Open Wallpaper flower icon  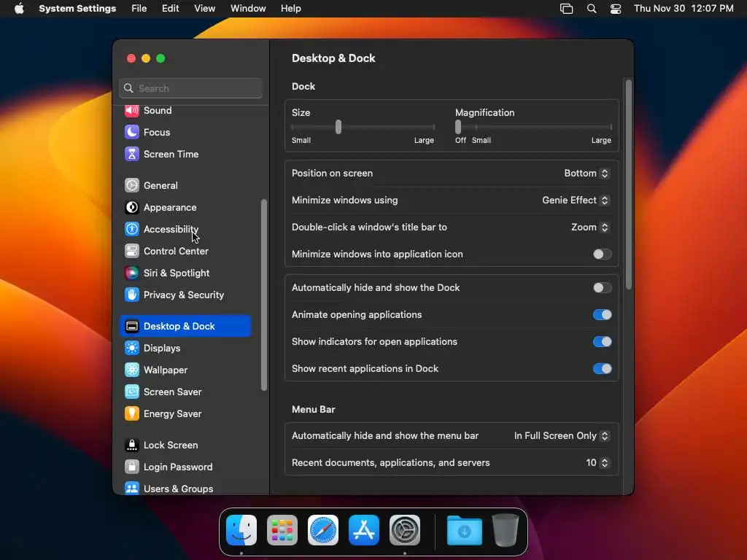tap(132, 370)
